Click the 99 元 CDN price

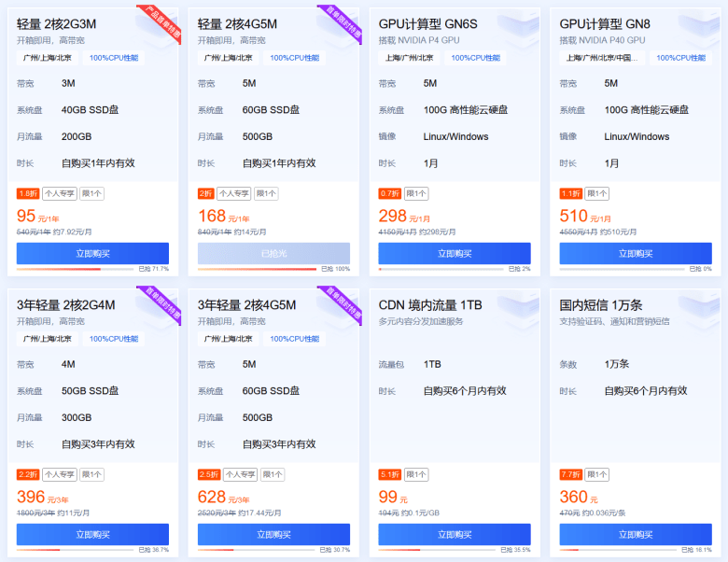[393, 497]
